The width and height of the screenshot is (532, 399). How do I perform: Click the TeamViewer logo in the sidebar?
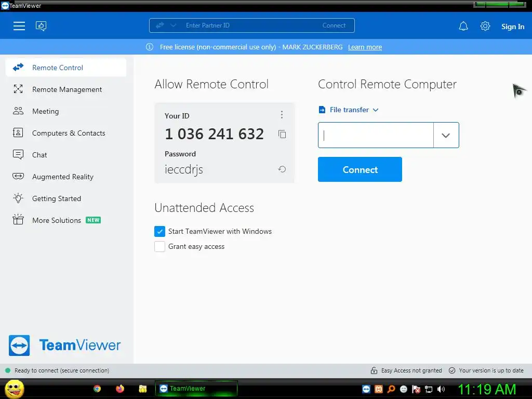click(x=64, y=345)
